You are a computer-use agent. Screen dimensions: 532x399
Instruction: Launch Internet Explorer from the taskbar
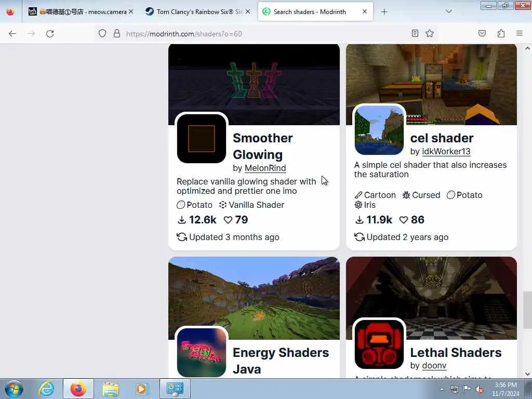pyautogui.click(x=46, y=389)
